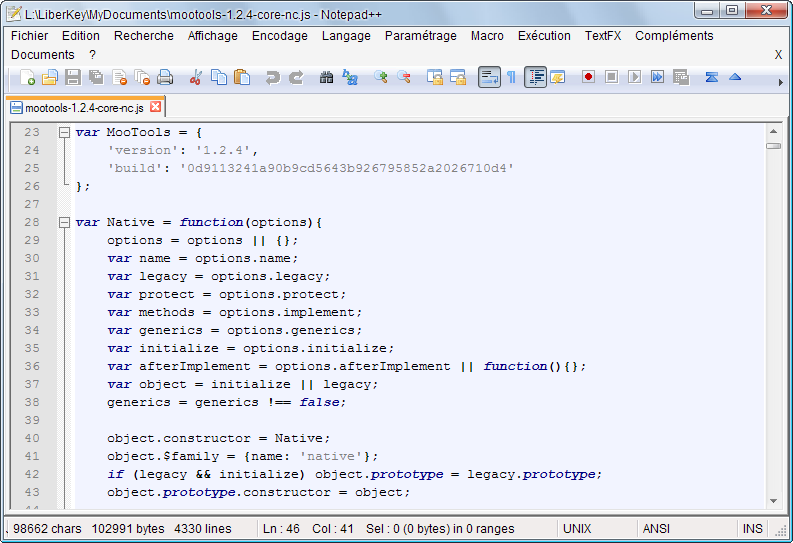Close document with menu bar X
This screenshot has width=793, height=543.
[778, 55]
